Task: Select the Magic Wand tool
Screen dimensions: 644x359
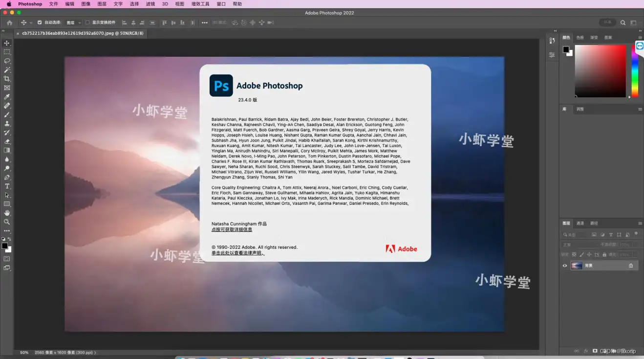Action: 7,70
